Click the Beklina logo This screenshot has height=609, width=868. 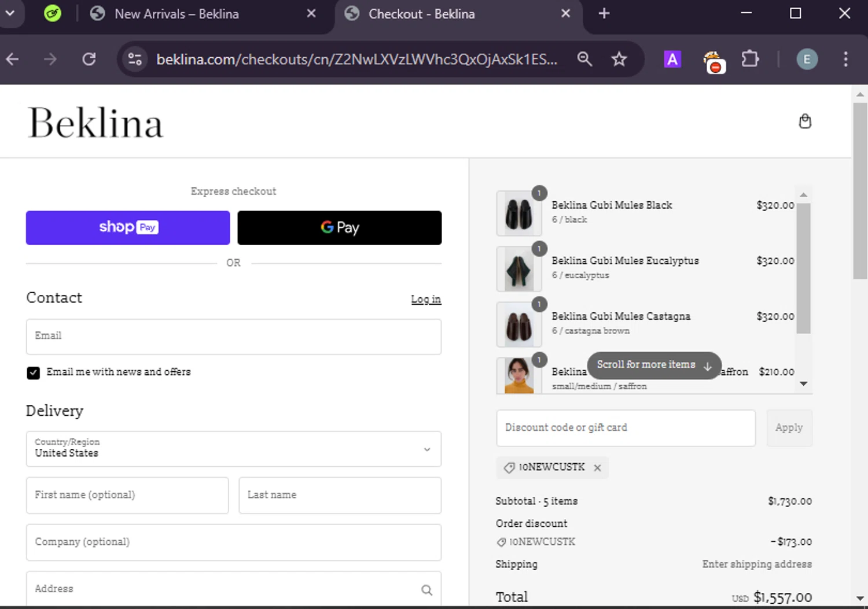point(95,123)
